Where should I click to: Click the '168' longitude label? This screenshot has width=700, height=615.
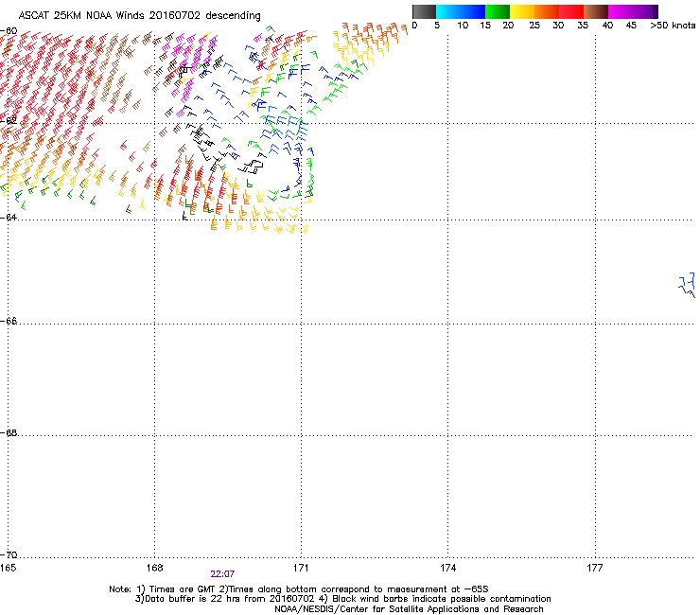154,568
